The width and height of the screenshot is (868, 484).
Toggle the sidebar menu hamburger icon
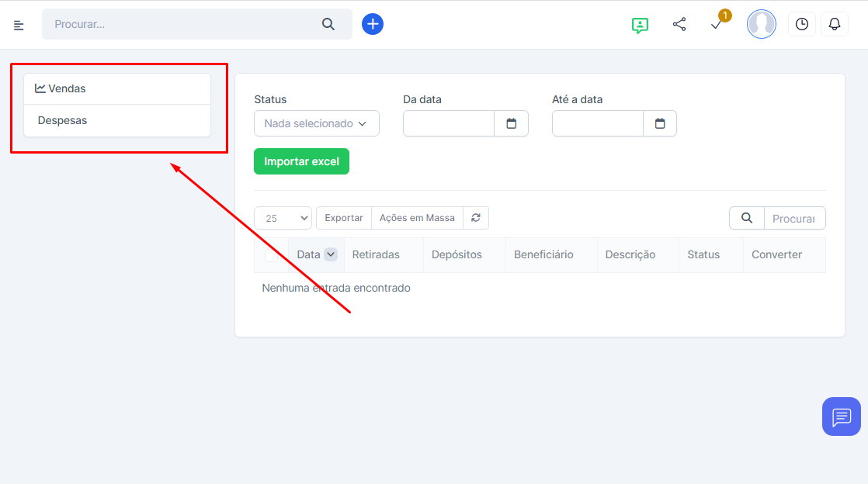pos(19,25)
